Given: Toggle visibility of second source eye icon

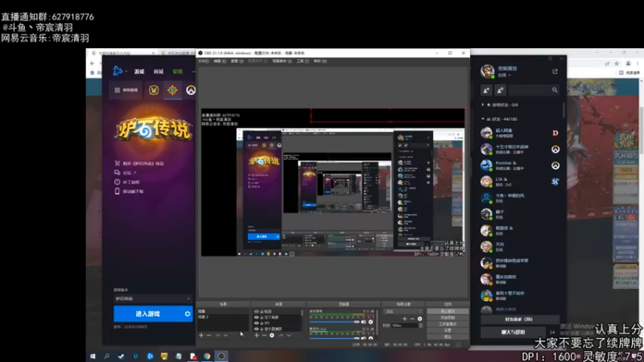Looking at the screenshot, I should (256, 317).
